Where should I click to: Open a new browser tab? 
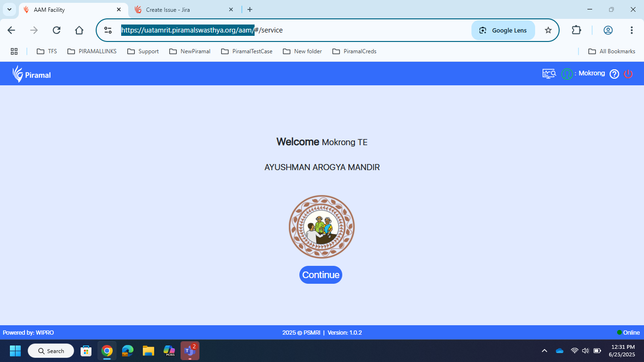[250, 9]
